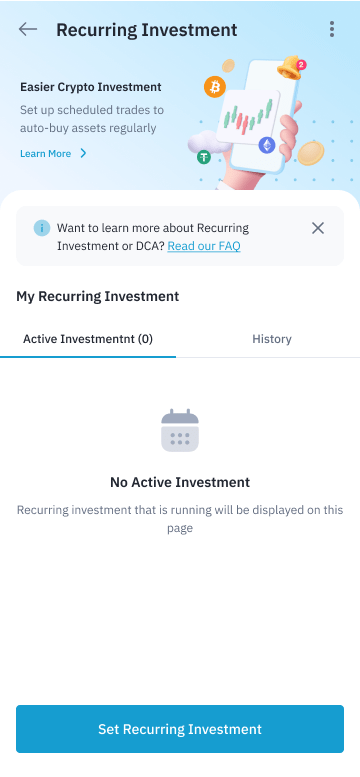
Task: Click the blue Ethereum coin icon
Action: (267, 145)
